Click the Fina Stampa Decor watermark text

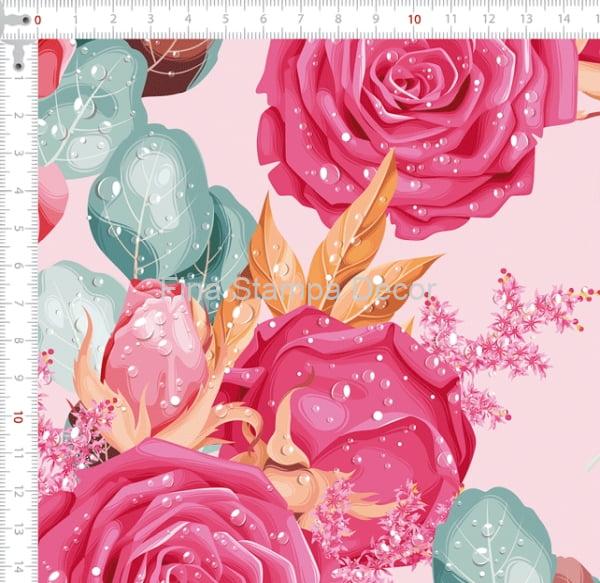[298, 291]
